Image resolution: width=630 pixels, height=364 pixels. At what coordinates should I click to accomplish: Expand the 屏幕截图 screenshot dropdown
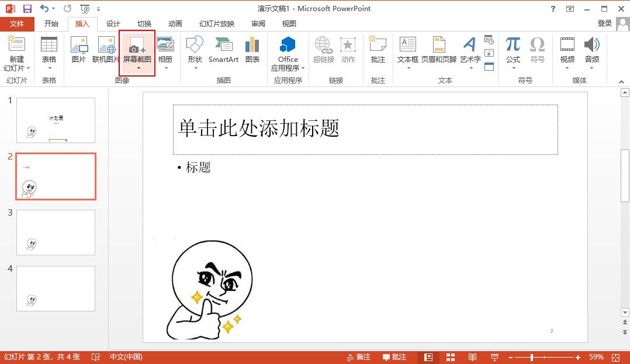click(x=139, y=68)
